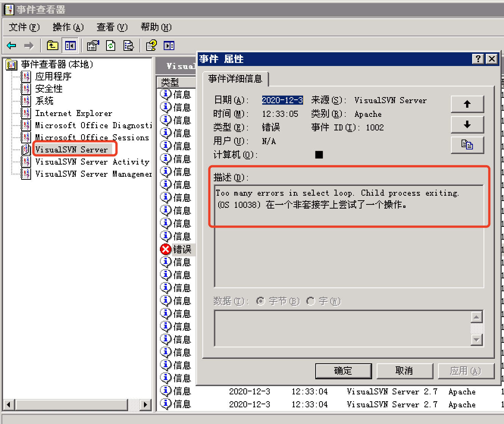Click the 错误 event row label
The image size is (504, 424).
click(x=182, y=249)
